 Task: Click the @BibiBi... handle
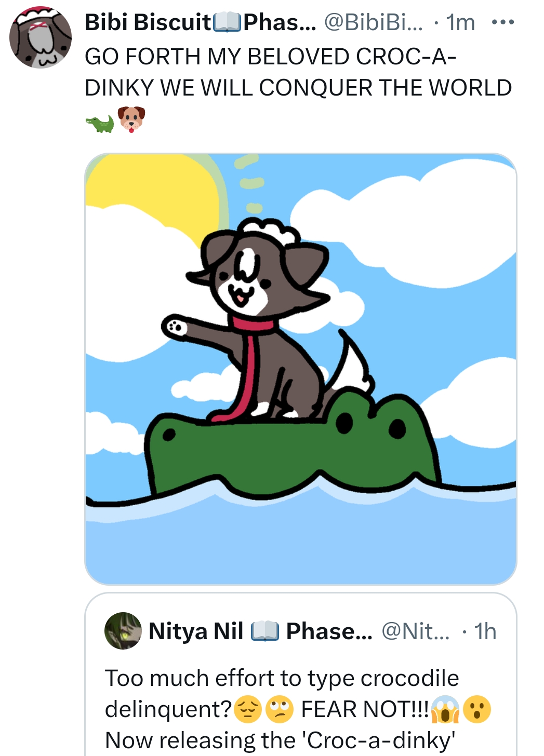374,22
